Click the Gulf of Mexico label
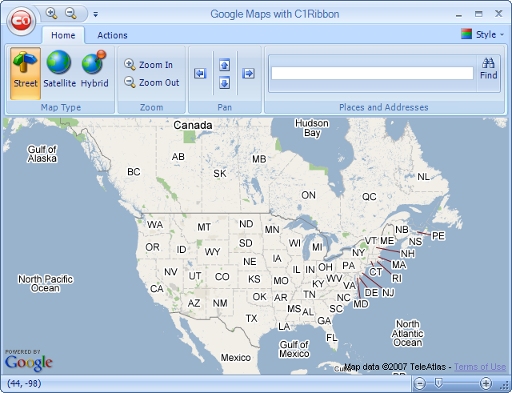The width and height of the screenshot is (512, 393). (x=294, y=349)
